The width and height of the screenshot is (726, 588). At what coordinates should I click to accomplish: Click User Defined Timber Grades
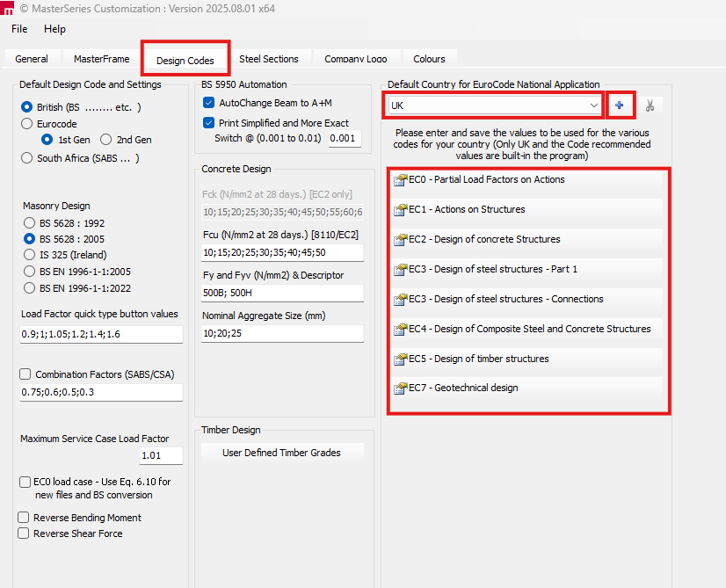click(x=281, y=451)
